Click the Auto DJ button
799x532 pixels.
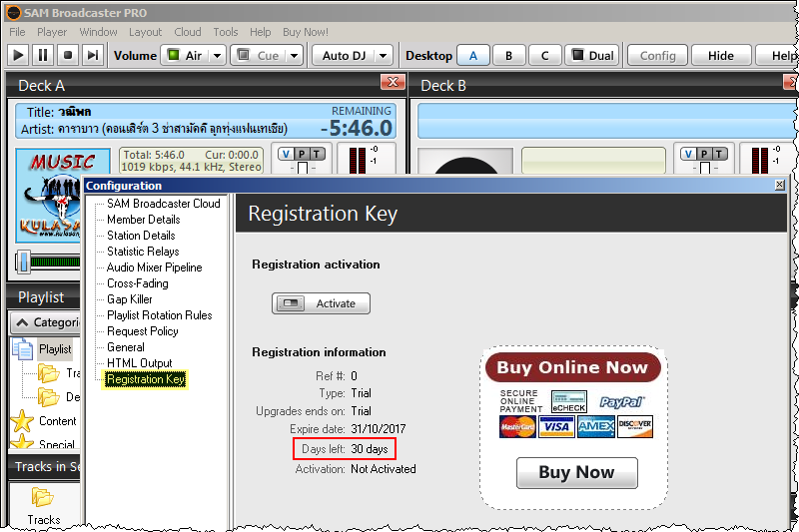tap(344, 55)
